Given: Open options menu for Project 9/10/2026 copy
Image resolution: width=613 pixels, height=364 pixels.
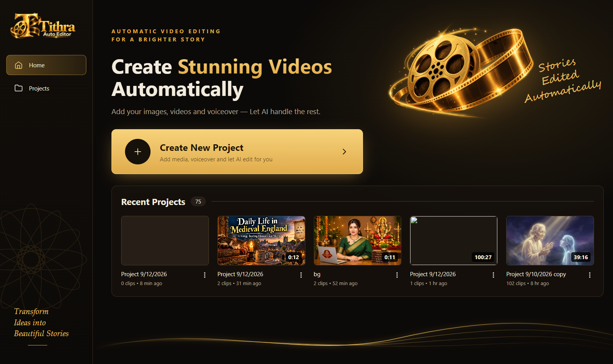Looking at the screenshot, I should [x=590, y=275].
